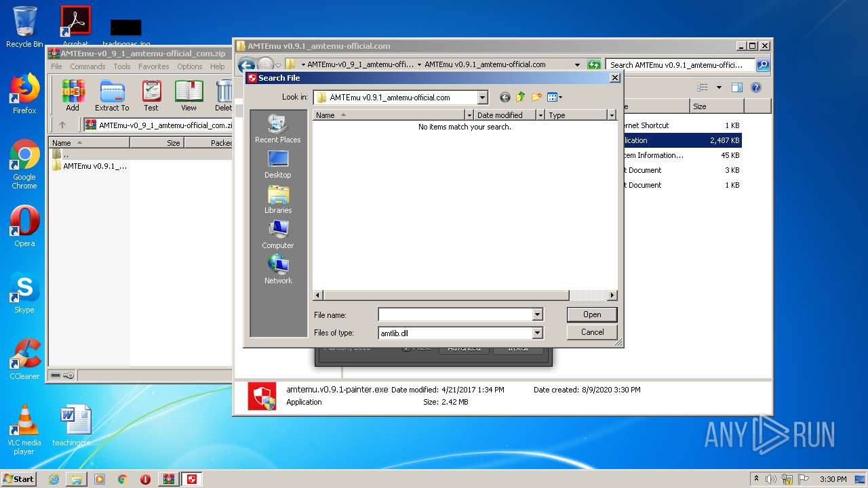Open Type column filter dropdown

point(611,115)
